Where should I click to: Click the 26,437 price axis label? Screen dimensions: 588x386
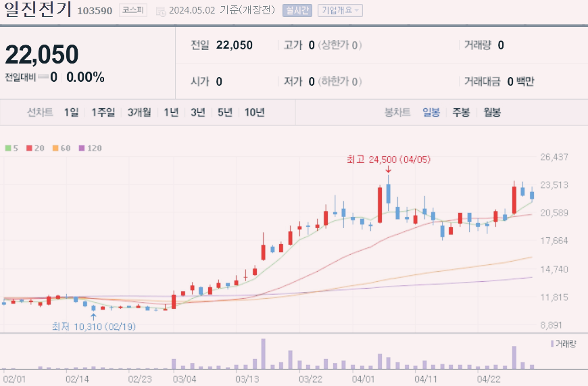coord(554,158)
